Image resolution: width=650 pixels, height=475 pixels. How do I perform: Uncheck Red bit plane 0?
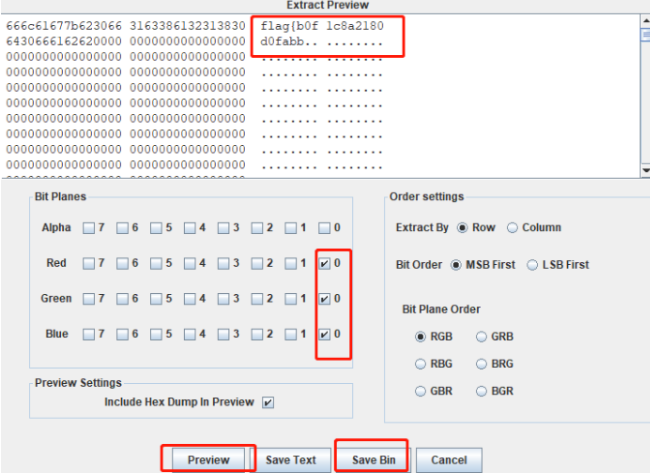pyautogui.click(x=324, y=263)
